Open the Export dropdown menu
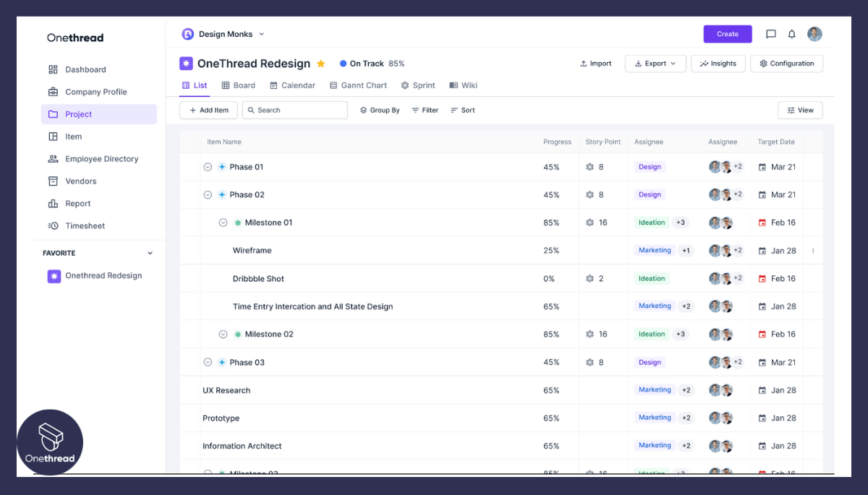 pyautogui.click(x=655, y=64)
